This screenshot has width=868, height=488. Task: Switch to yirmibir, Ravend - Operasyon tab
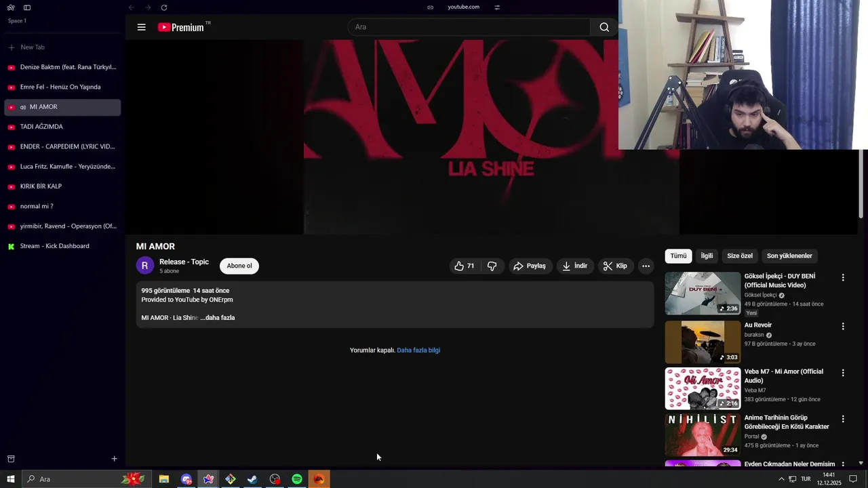(x=62, y=226)
